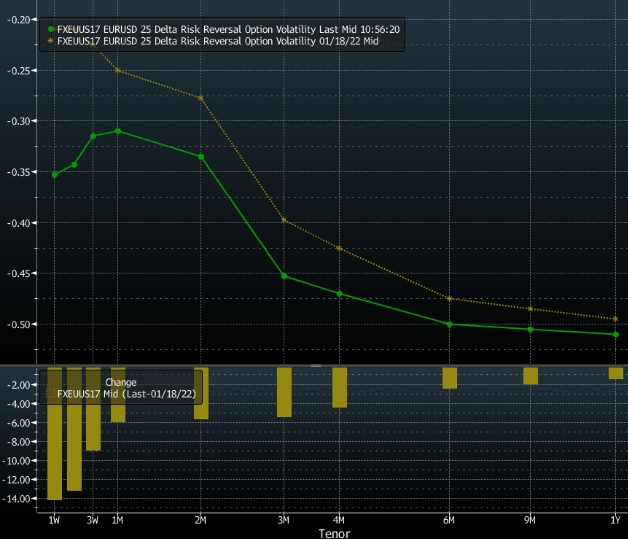The height and width of the screenshot is (539, 628).
Task: Click the green line data point at 1W
Action: 55,175
